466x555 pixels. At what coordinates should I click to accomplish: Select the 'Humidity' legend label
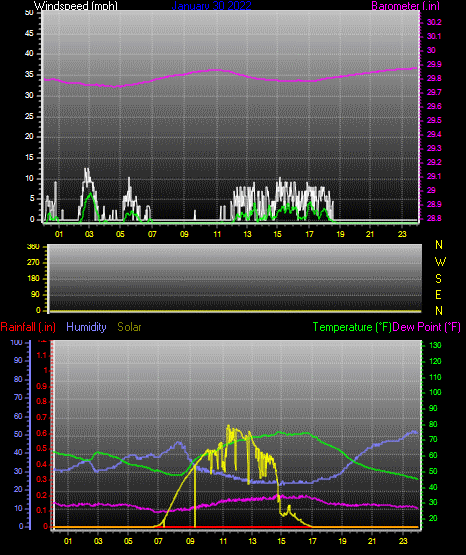click(86, 327)
